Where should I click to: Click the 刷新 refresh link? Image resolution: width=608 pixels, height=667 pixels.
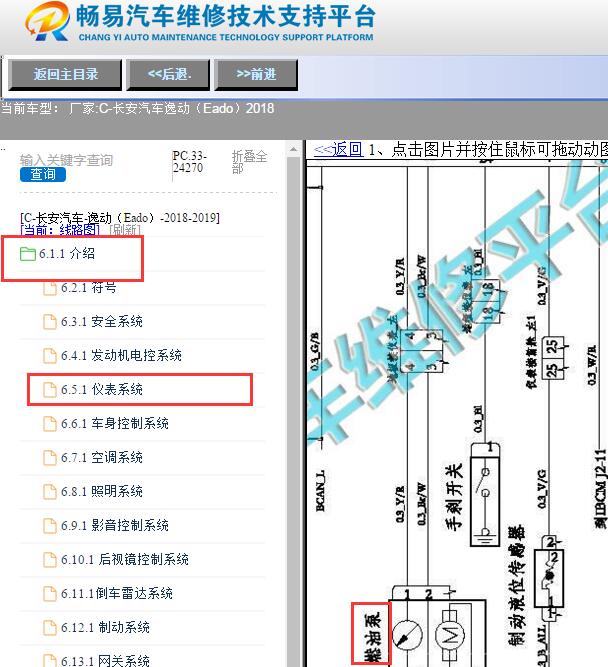(125, 230)
